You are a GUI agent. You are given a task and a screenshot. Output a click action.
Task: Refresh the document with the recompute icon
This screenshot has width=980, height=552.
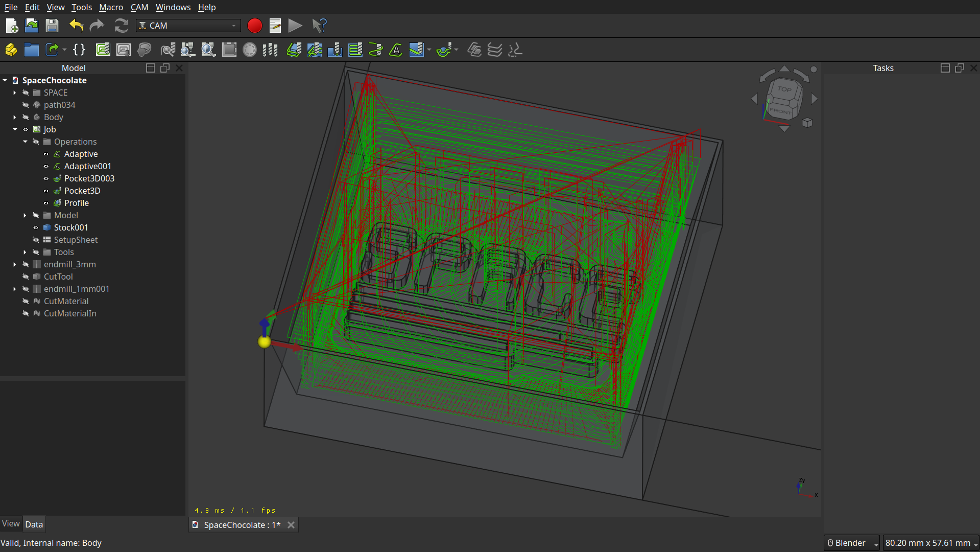point(121,26)
